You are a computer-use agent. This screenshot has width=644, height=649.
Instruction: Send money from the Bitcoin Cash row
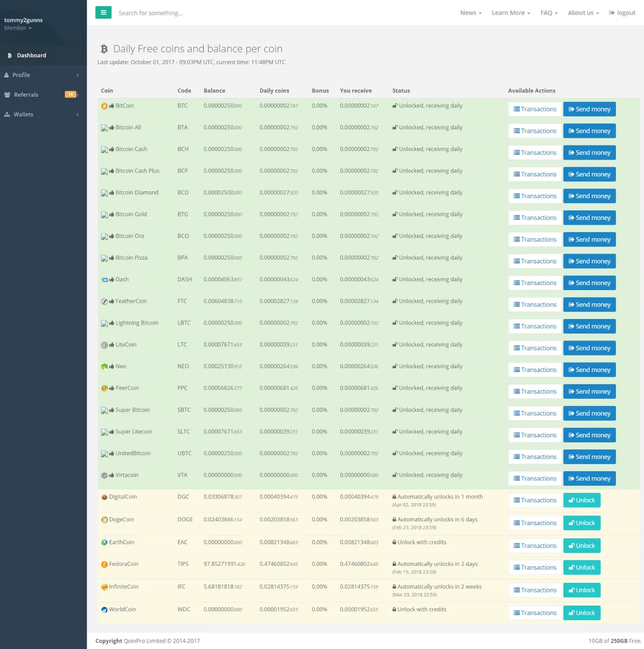[x=589, y=153]
